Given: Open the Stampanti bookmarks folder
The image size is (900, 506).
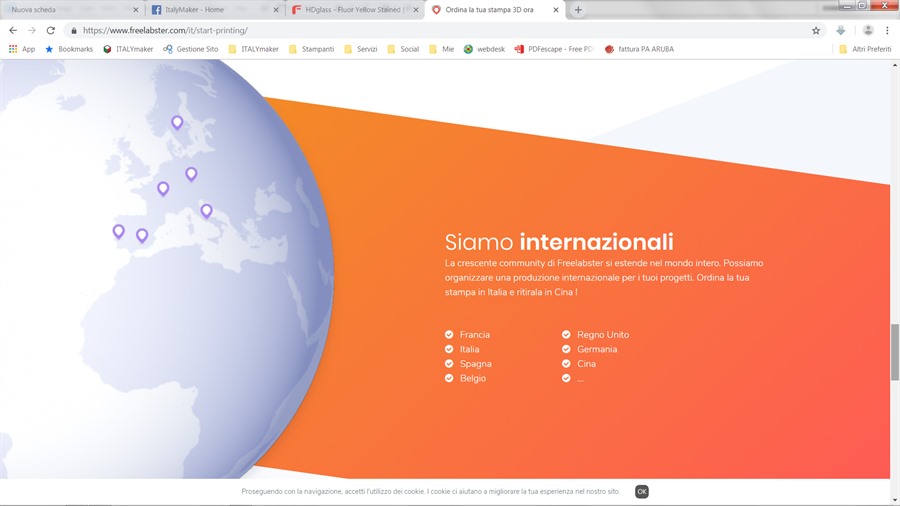Looking at the screenshot, I should (x=311, y=49).
